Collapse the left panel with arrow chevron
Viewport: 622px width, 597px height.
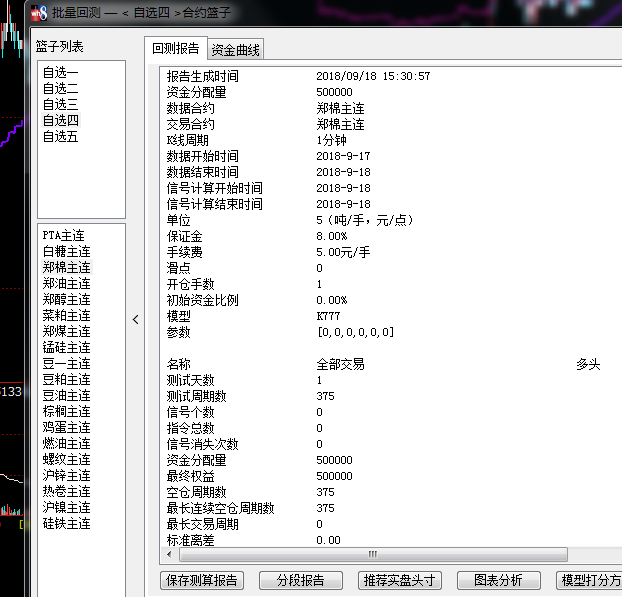(x=136, y=319)
